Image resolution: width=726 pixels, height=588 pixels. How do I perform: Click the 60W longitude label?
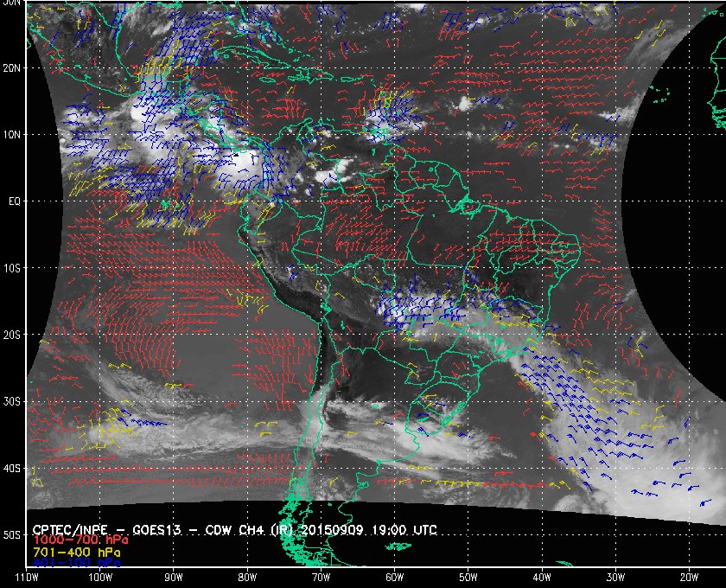coord(394,577)
